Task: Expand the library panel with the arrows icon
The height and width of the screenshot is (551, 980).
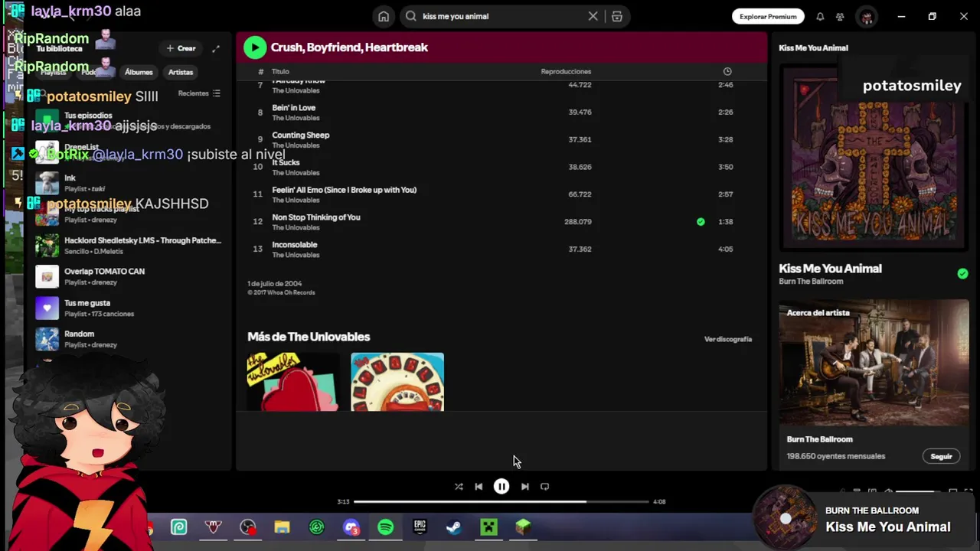Action: (216, 48)
